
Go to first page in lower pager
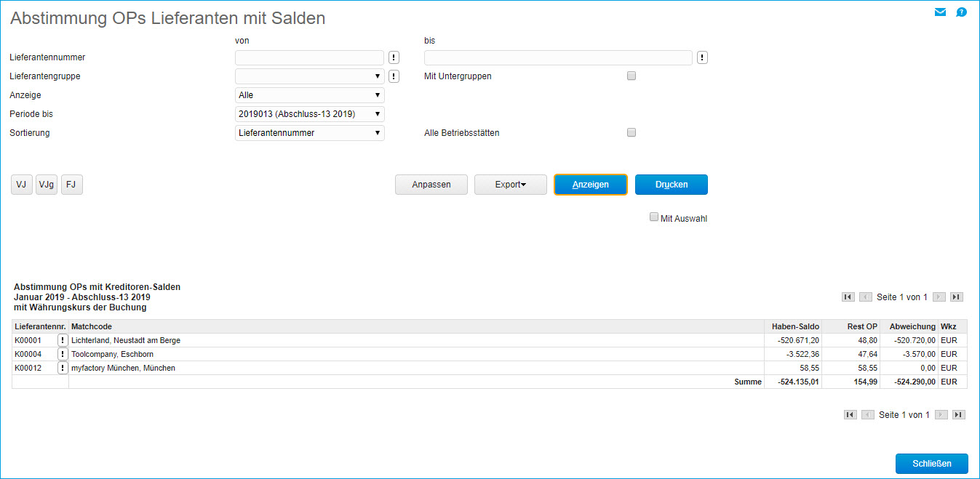(850, 414)
